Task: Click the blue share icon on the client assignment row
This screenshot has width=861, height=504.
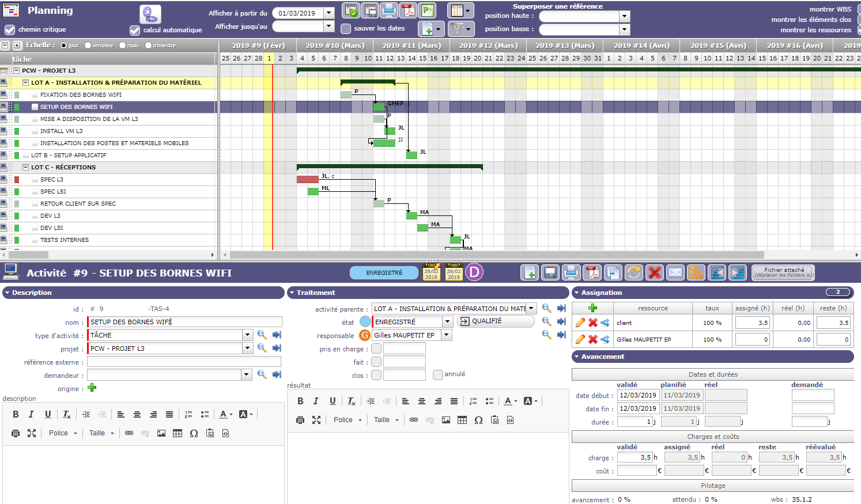Action: (x=605, y=323)
